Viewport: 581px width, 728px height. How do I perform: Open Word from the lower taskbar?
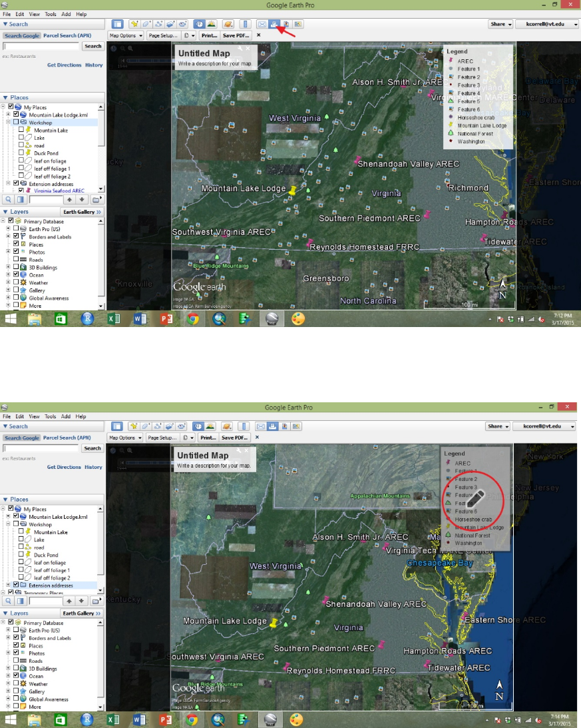tap(139, 720)
